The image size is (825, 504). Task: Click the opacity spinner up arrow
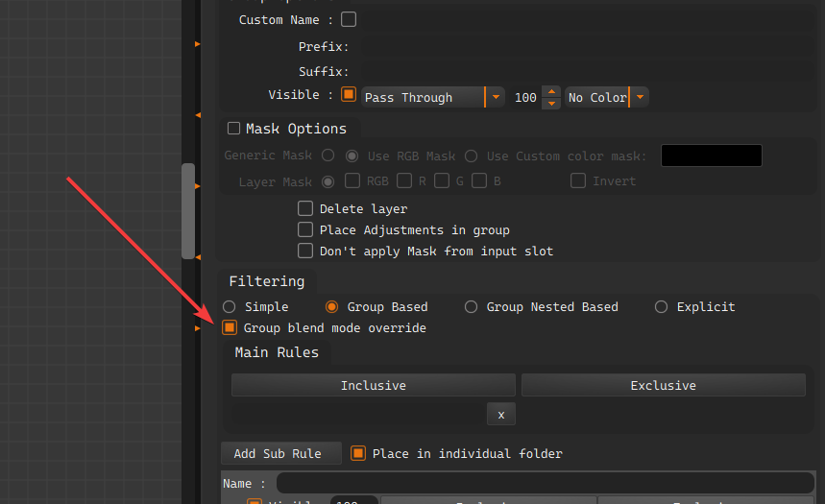[x=551, y=92]
